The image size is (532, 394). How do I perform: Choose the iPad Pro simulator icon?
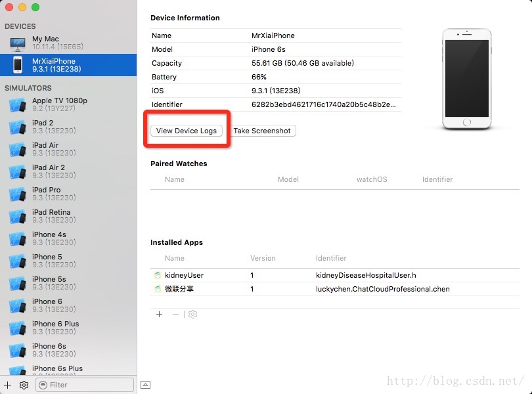coord(18,194)
